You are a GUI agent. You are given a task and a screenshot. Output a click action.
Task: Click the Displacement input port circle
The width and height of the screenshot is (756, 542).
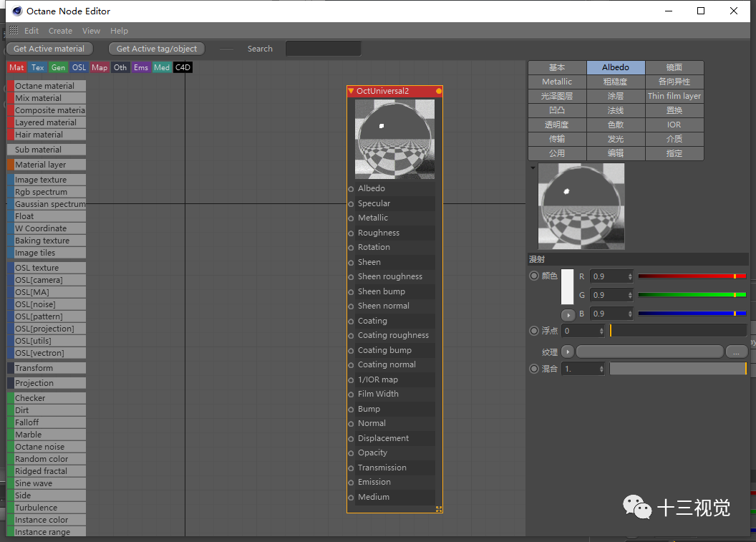pyautogui.click(x=351, y=440)
